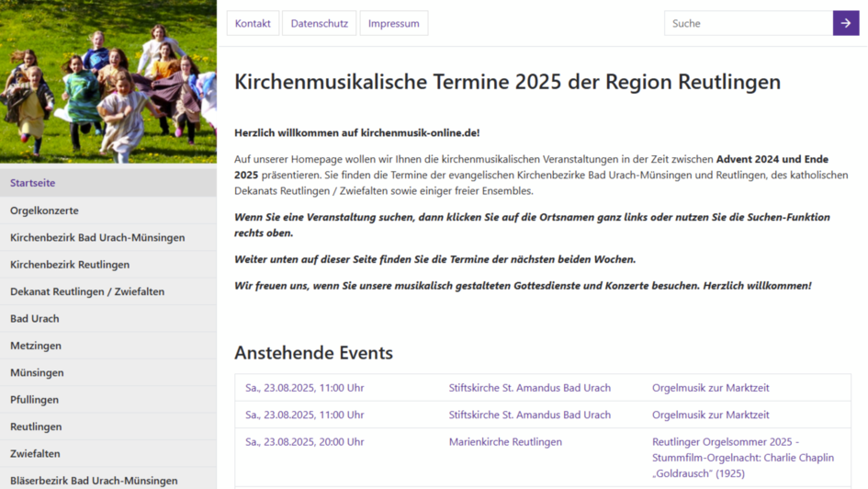The height and width of the screenshot is (489, 868).
Task: Click the 'Herzlich willkommen auf kirchenmusik-online.de!' text
Action: point(357,133)
